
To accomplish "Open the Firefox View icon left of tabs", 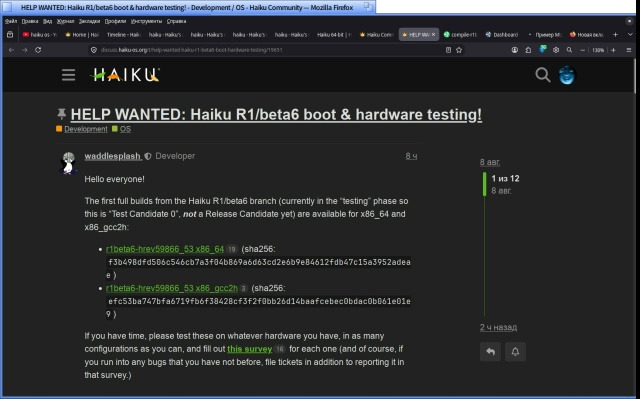I will 10,35.
